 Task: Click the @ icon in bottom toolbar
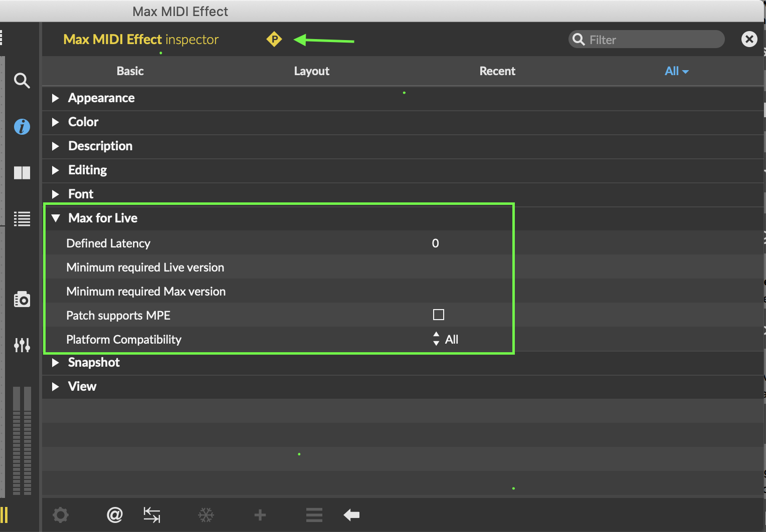(115, 514)
